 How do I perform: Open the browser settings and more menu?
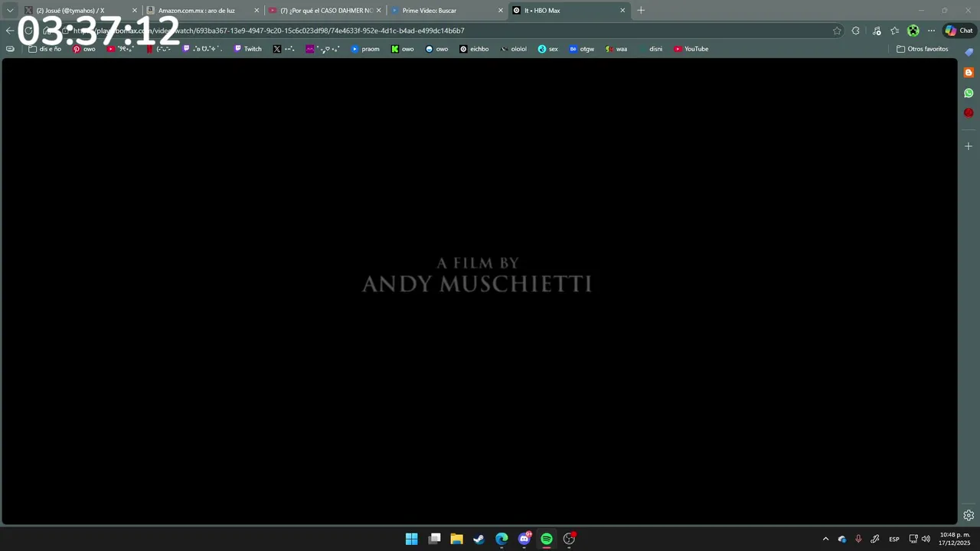[931, 31]
